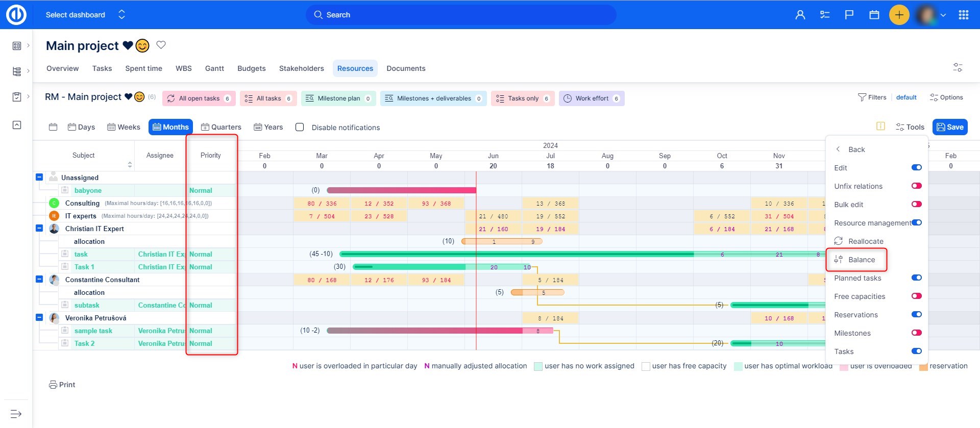Collapse the Constantine Consultant group
The image size is (980, 428).
point(39,279)
